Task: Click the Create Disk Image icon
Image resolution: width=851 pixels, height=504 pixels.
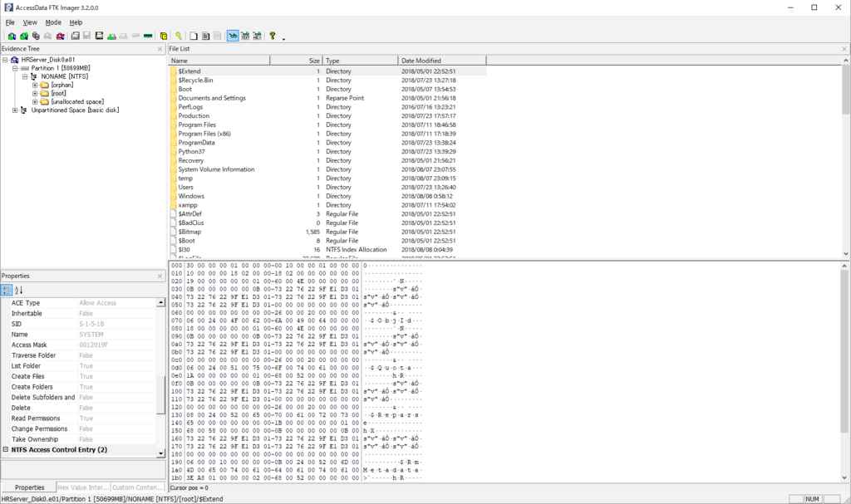Action: click(x=75, y=36)
